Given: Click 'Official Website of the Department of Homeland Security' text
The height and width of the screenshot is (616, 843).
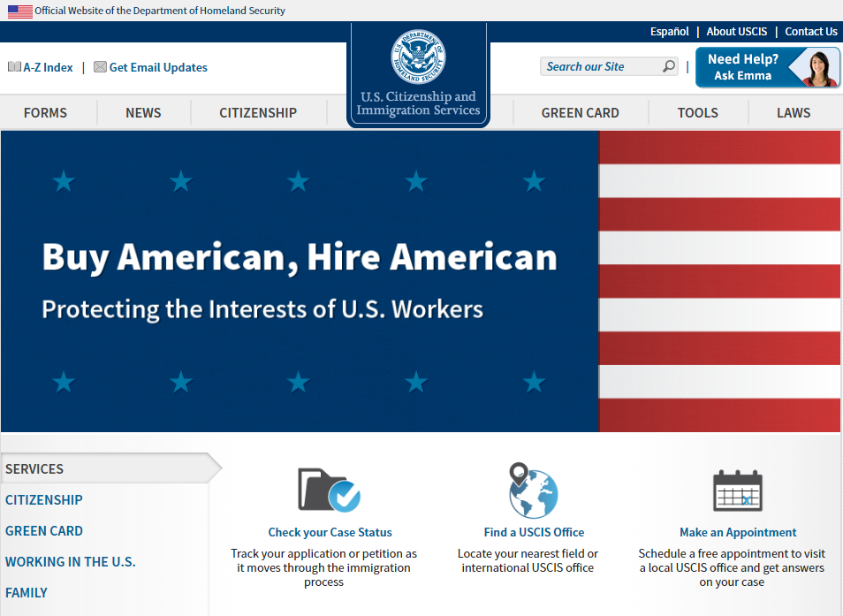Looking at the screenshot, I should click(x=160, y=11).
